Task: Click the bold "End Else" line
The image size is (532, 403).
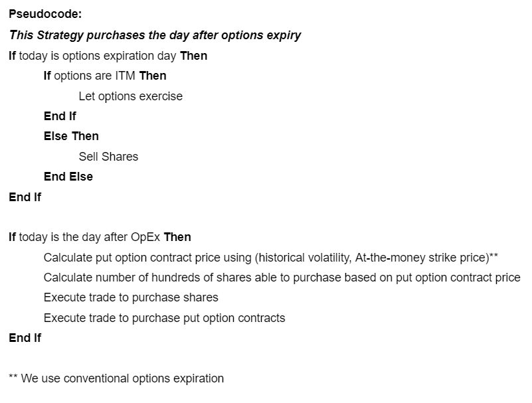Action: coord(68,177)
